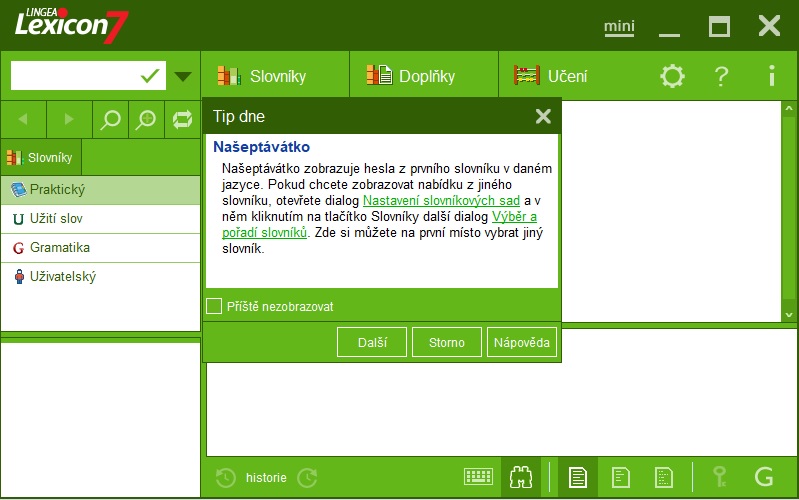This screenshot has width=799, height=500.
Task: Click the Nápověda button
Action: (x=522, y=342)
